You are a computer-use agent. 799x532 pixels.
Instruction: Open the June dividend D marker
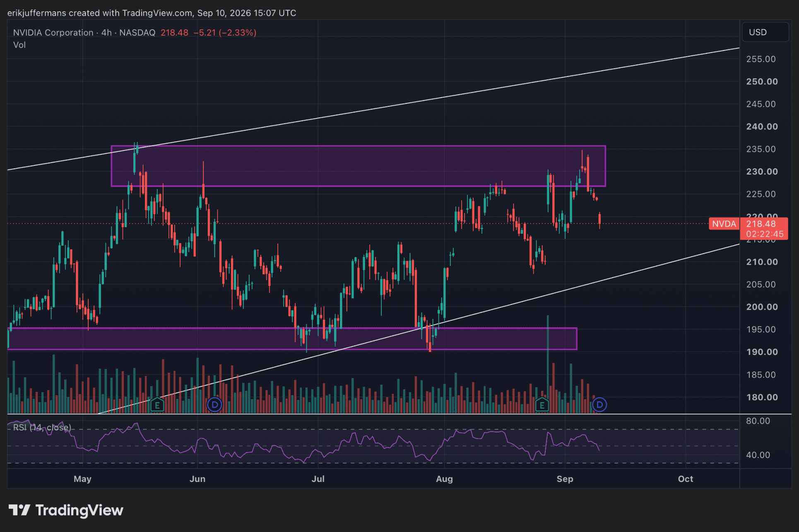coord(214,405)
